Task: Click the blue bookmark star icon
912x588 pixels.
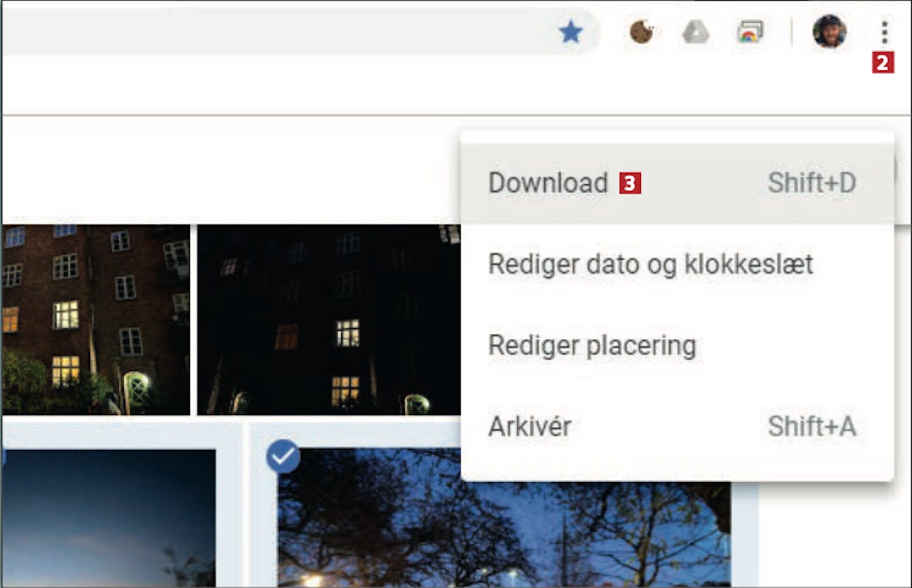Action: 570,31
